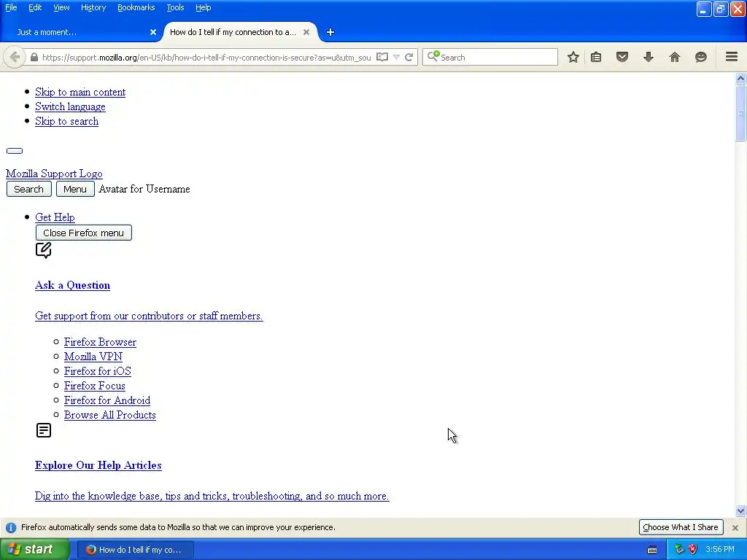The image size is (747, 560).
Task: Open the History menu
Action: tap(93, 7)
